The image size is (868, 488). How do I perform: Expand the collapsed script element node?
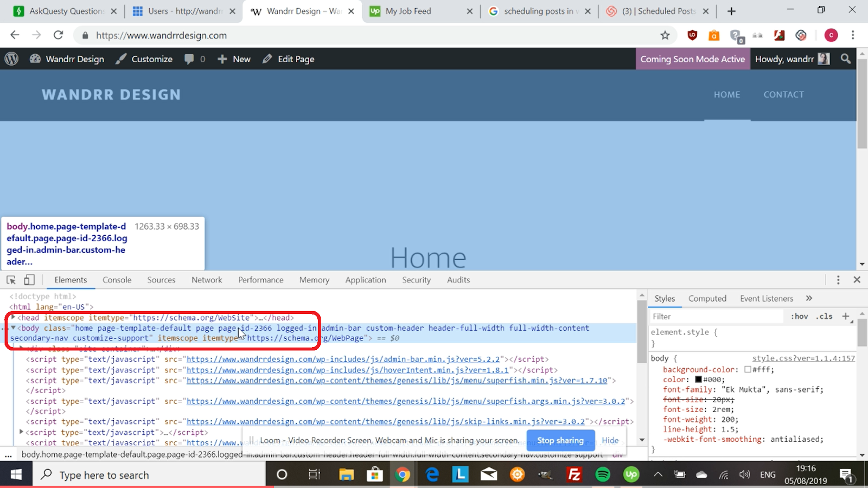[x=22, y=432]
